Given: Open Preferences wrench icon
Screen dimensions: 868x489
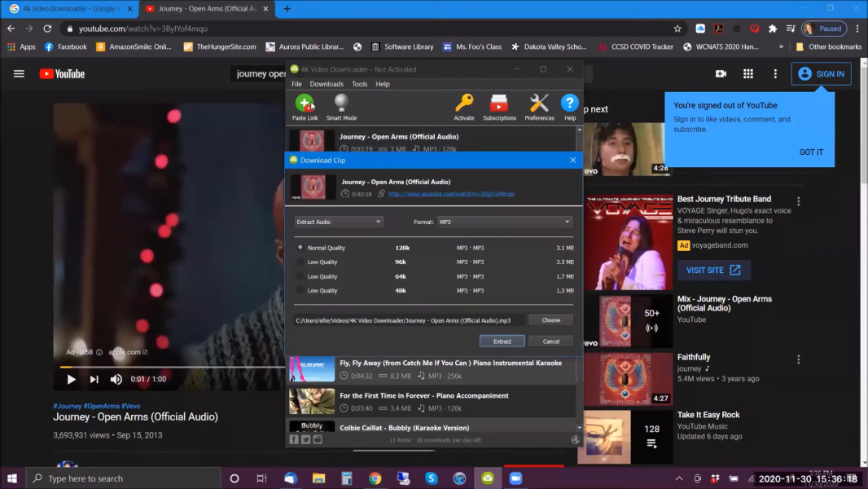Looking at the screenshot, I should tap(538, 103).
